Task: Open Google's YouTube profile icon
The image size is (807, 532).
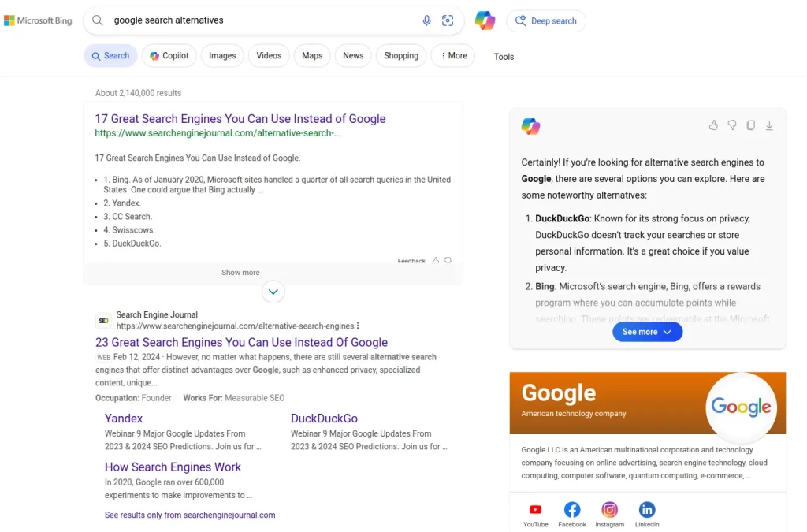Action: point(535,510)
